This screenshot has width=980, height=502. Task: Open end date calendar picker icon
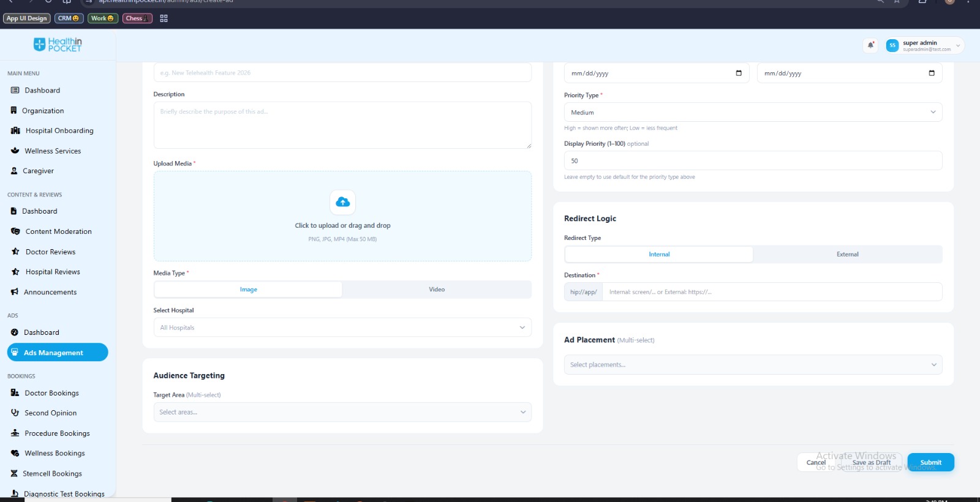(x=932, y=73)
